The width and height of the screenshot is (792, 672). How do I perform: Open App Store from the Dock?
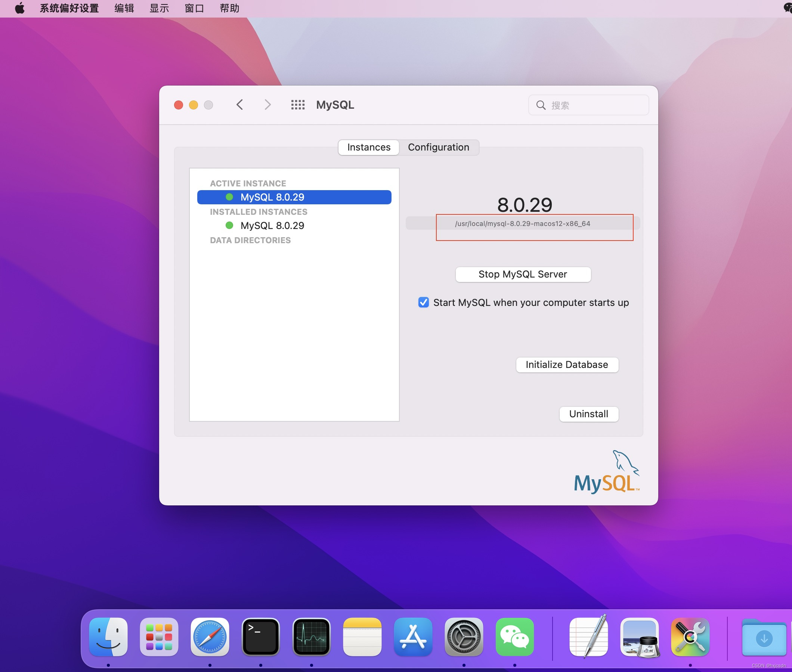[x=413, y=637]
